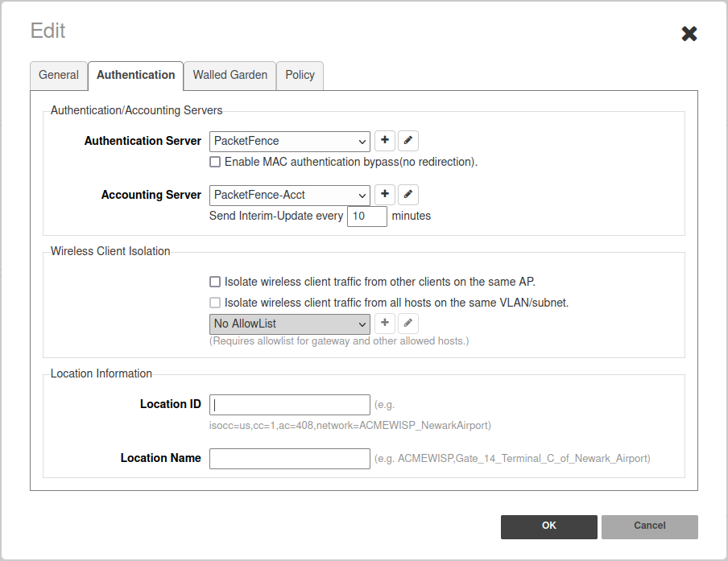Close the Edit dialog with X icon
This screenshot has width=728, height=561.
tap(689, 34)
